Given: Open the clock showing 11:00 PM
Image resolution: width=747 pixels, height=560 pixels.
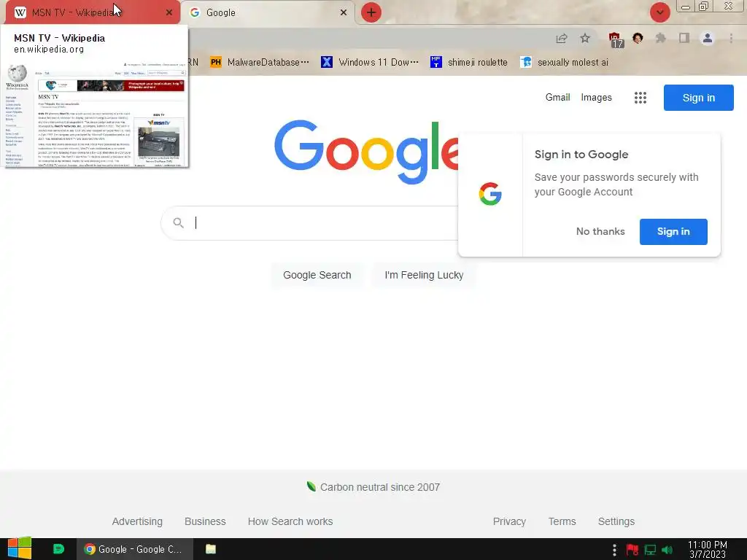Looking at the screenshot, I should [x=708, y=549].
